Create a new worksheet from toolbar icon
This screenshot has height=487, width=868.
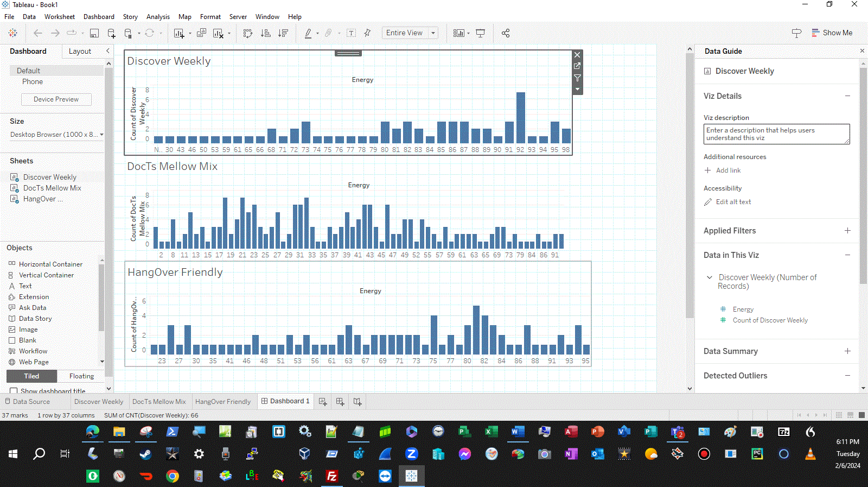click(x=179, y=33)
